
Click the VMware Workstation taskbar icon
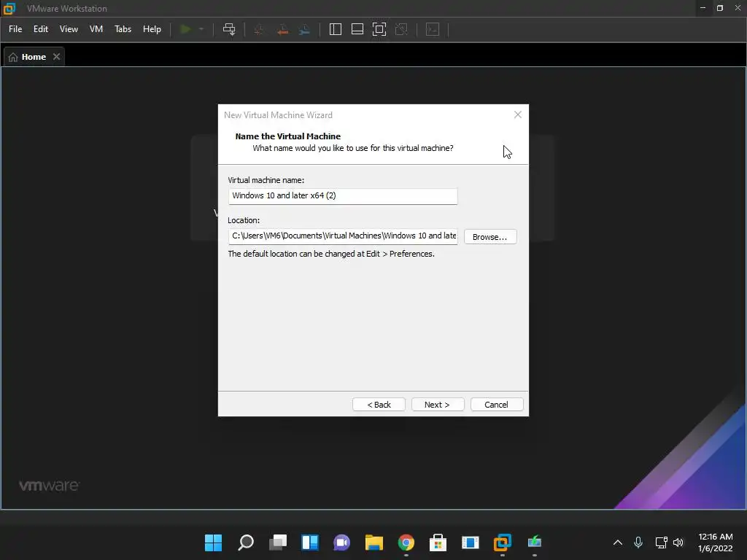tap(502, 542)
